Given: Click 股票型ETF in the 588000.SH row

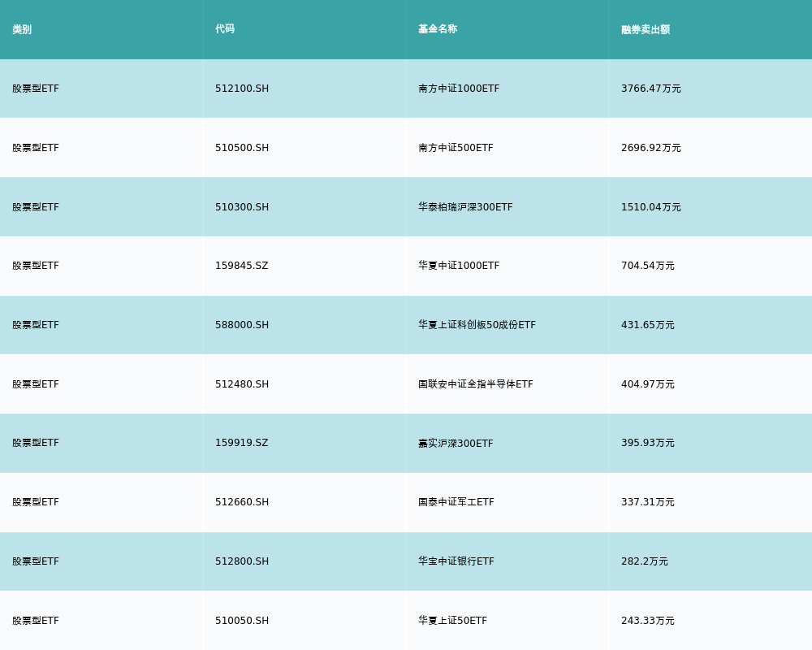Looking at the screenshot, I should point(36,325).
